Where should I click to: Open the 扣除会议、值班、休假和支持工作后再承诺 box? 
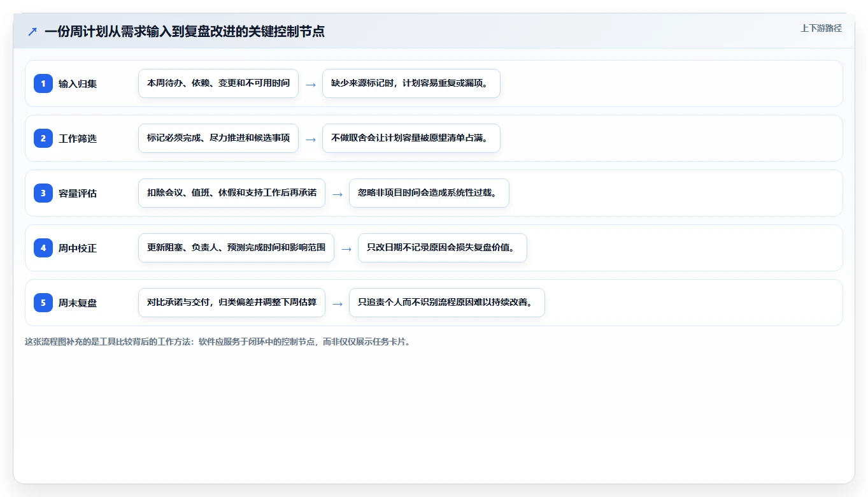click(232, 193)
